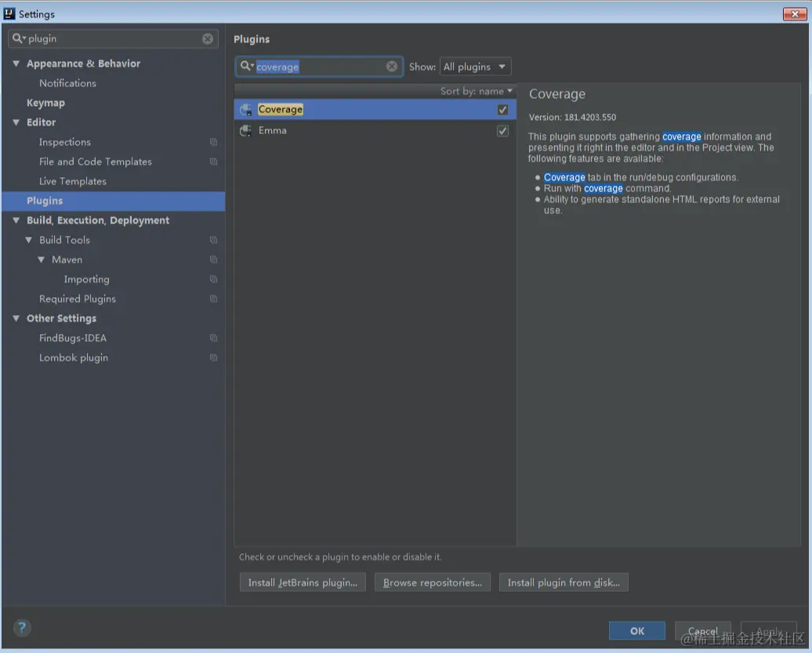
Task: Collapse the Build, Execution, Deployment section
Action: (16, 220)
